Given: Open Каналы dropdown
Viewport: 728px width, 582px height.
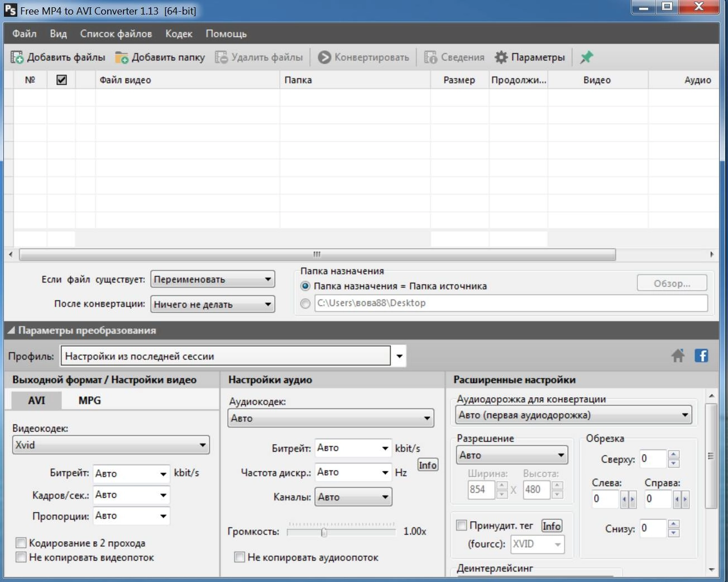Looking at the screenshot, I should (x=353, y=497).
